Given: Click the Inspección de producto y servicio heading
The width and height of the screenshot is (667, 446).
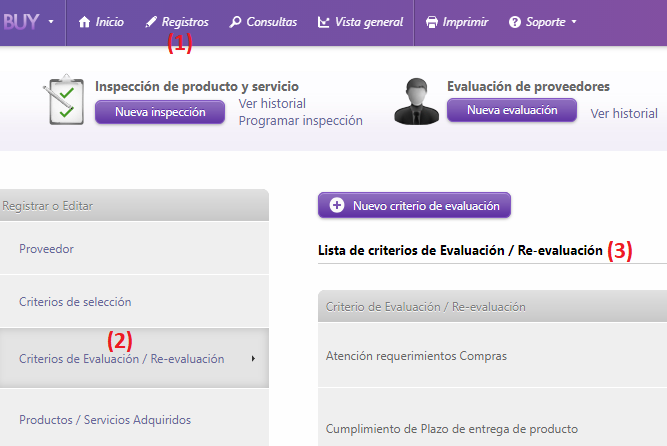Looking at the screenshot, I should (197, 86).
